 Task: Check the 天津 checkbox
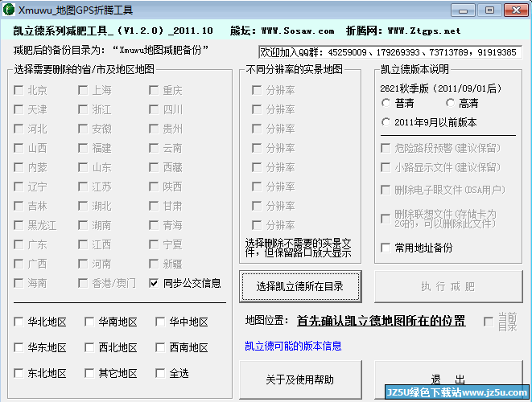[x=19, y=109]
